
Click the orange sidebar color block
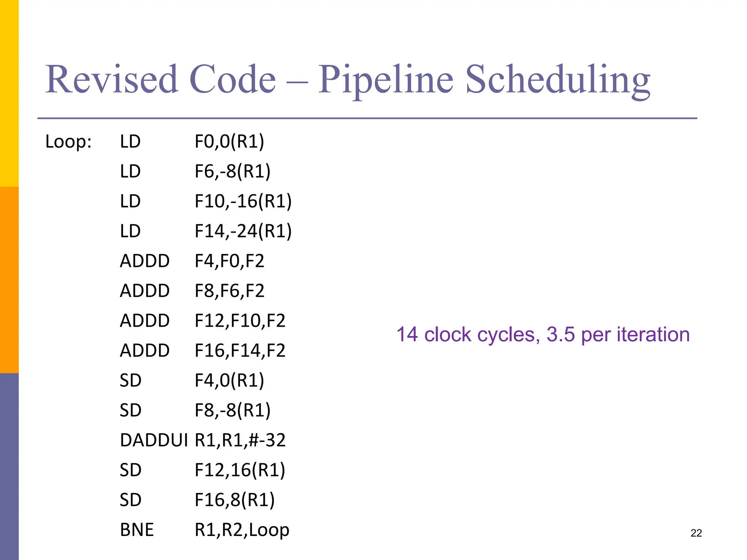[x=9, y=280]
